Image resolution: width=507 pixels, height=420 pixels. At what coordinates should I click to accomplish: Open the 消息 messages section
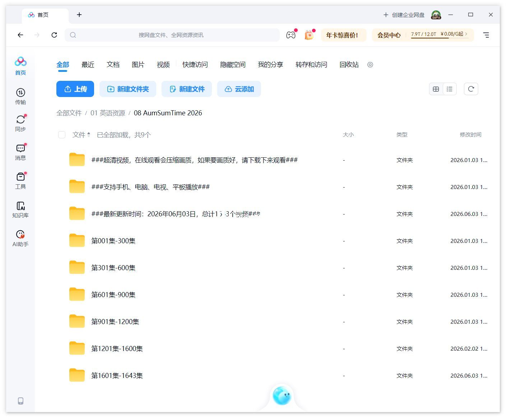20,152
